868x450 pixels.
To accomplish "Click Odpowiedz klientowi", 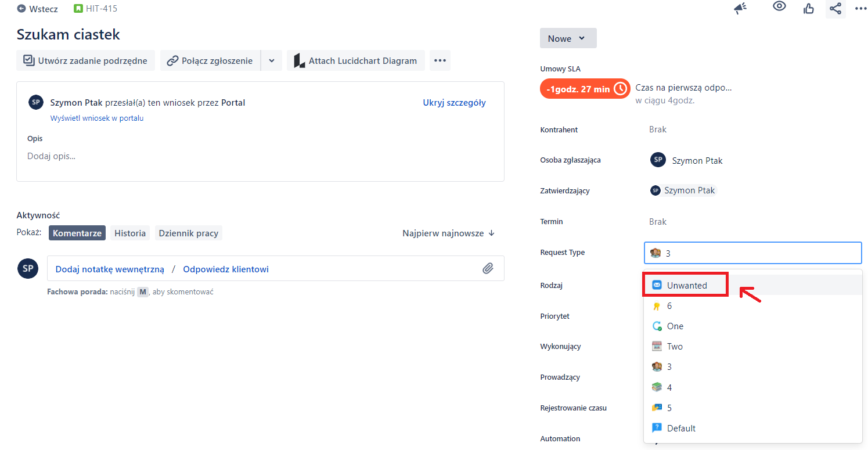I will click(226, 269).
